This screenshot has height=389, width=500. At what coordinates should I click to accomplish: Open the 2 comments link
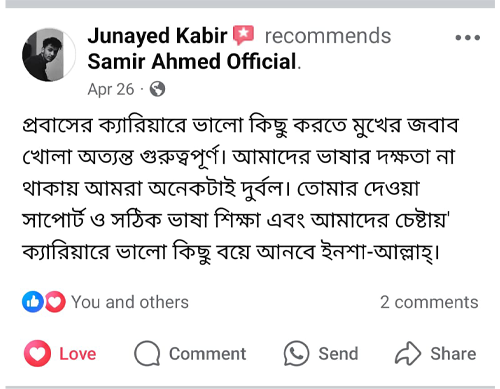click(x=429, y=302)
